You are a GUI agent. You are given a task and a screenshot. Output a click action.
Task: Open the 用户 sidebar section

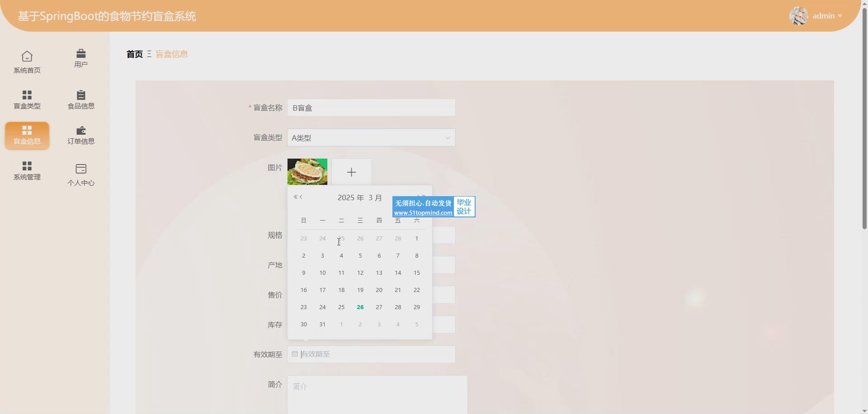click(x=81, y=58)
